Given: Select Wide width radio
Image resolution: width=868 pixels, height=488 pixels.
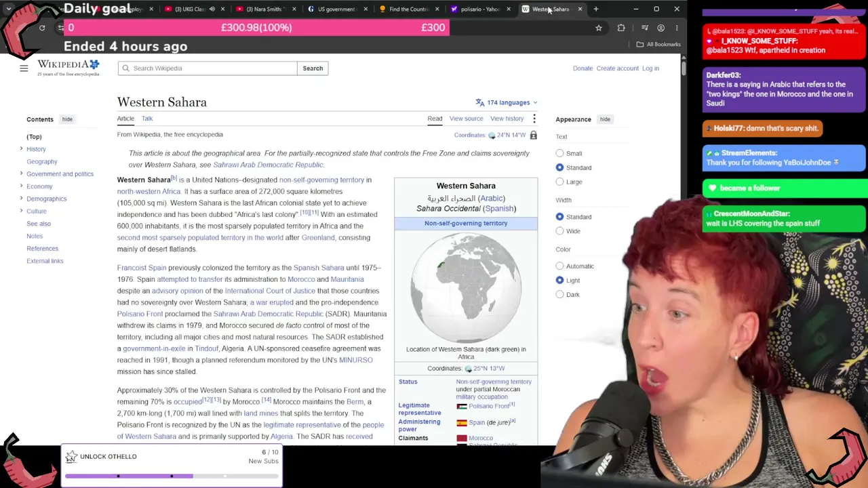Looking at the screenshot, I should (x=560, y=231).
